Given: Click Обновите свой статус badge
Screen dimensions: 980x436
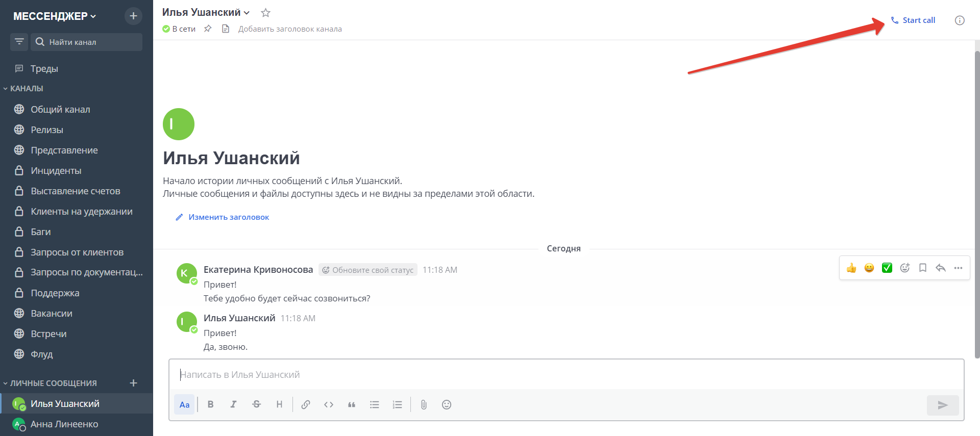Looking at the screenshot, I should 368,270.
